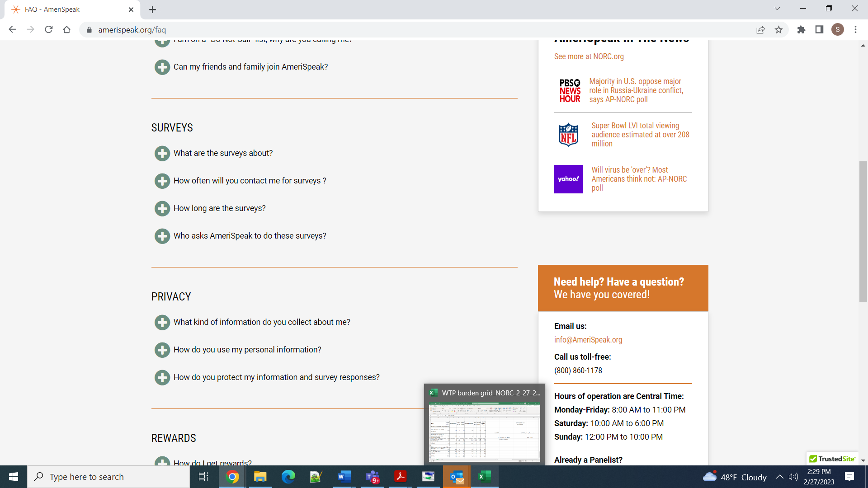Image resolution: width=868 pixels, height=488 pixels.
Task: Click the WTP burden grid Excel preview thumbnail
Action: [x=484, y=432]
